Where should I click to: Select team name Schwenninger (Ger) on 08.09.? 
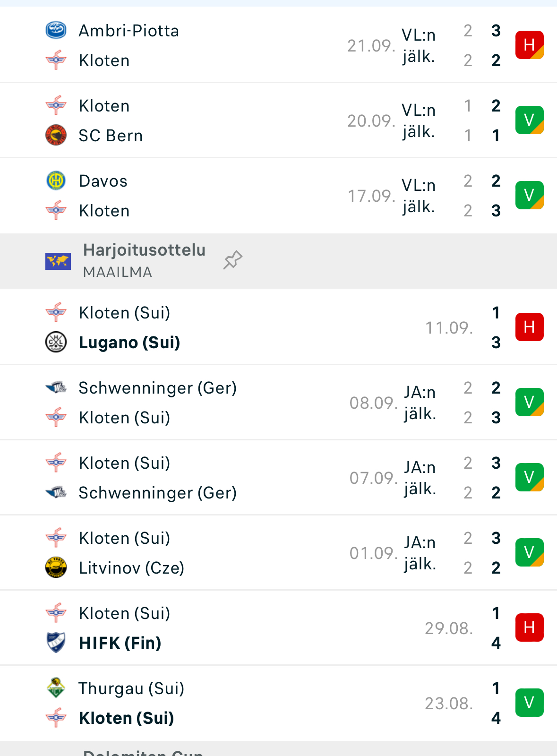157,388
